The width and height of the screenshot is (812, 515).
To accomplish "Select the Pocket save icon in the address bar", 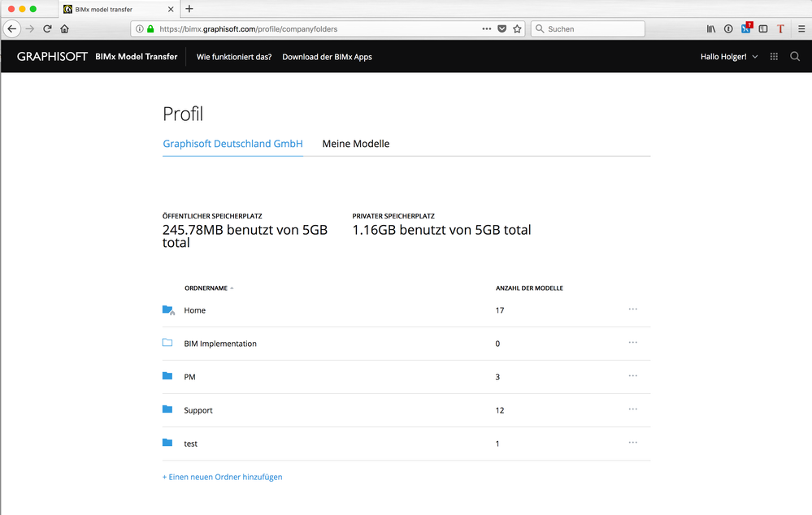I will pyautogui.click(x=502, y=28).
